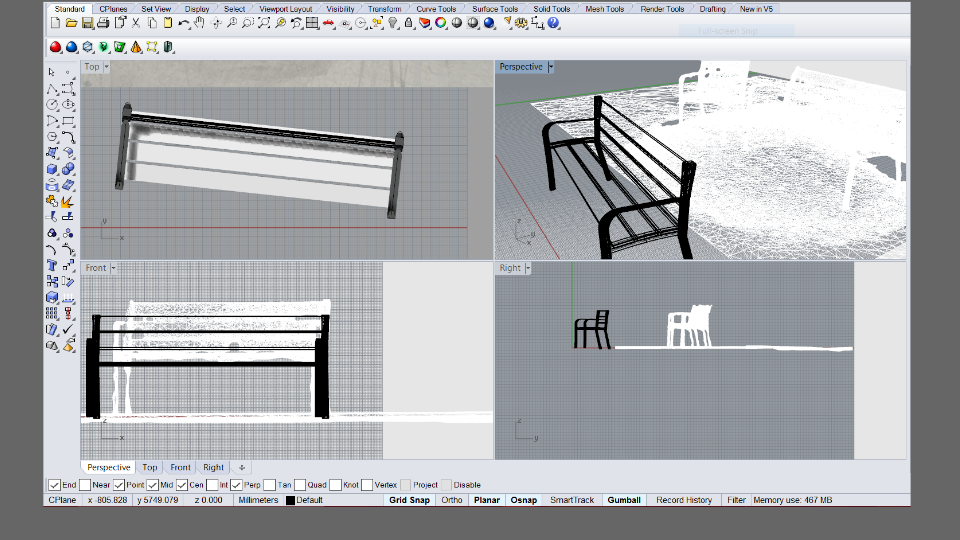Screen dimensions: 960x540
Task: Click the open folder icon
Action: [71, 23]
